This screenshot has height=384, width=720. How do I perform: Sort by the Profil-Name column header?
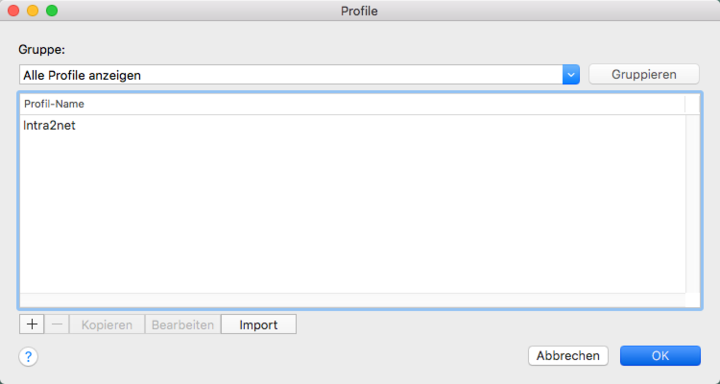[x=352, y=104]
